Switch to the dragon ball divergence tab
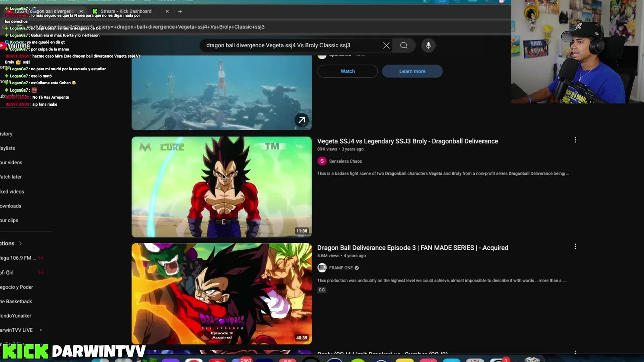 [x=45, y=11]
